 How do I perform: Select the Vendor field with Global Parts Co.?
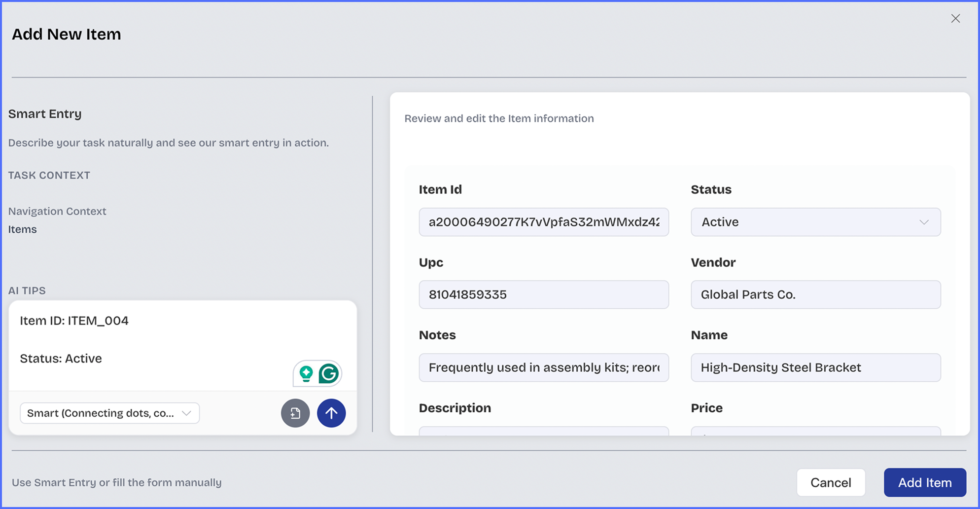pyautogui.click(x=815, y=294)
